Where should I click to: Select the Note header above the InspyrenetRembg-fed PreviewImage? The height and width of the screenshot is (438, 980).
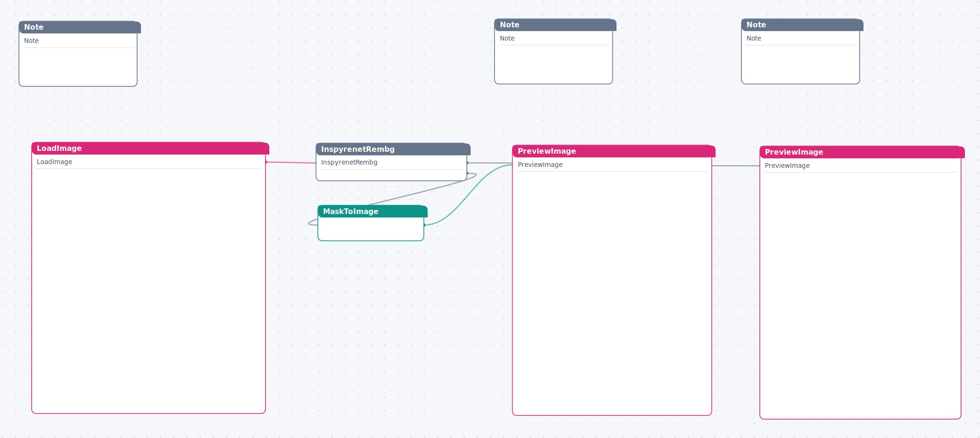(555, 25)
